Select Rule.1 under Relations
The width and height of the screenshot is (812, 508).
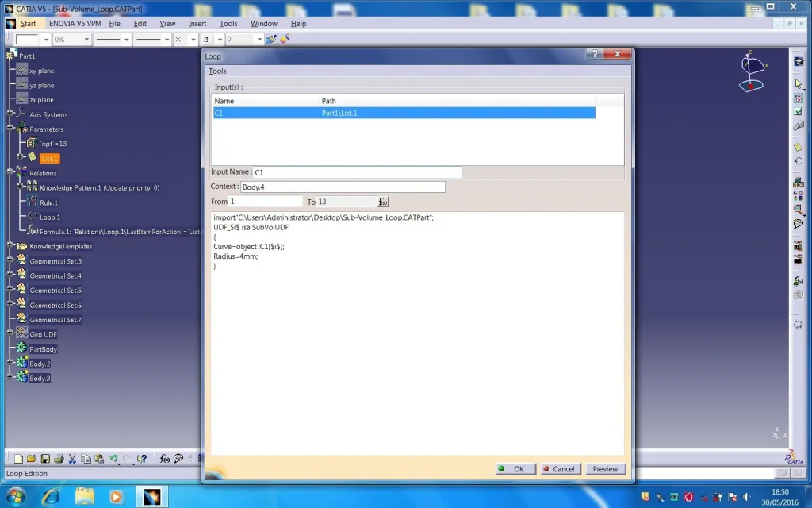48,202
